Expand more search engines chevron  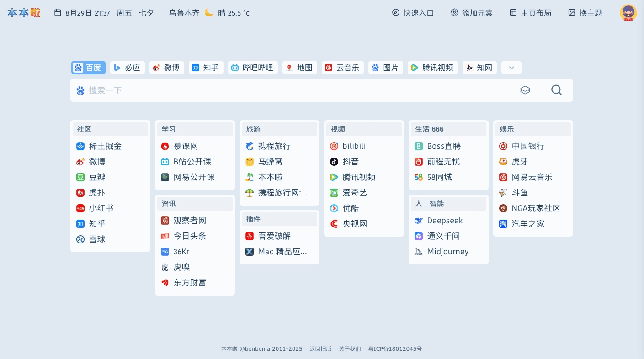(x=511, y=68)
